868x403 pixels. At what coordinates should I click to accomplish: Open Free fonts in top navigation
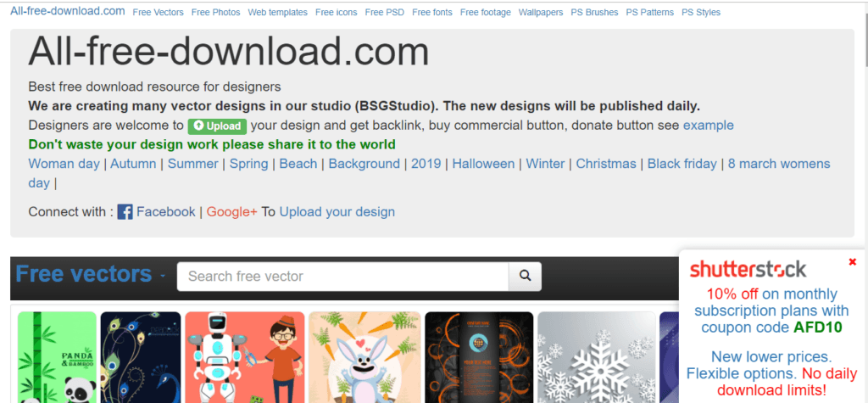(x=432, y=12)
